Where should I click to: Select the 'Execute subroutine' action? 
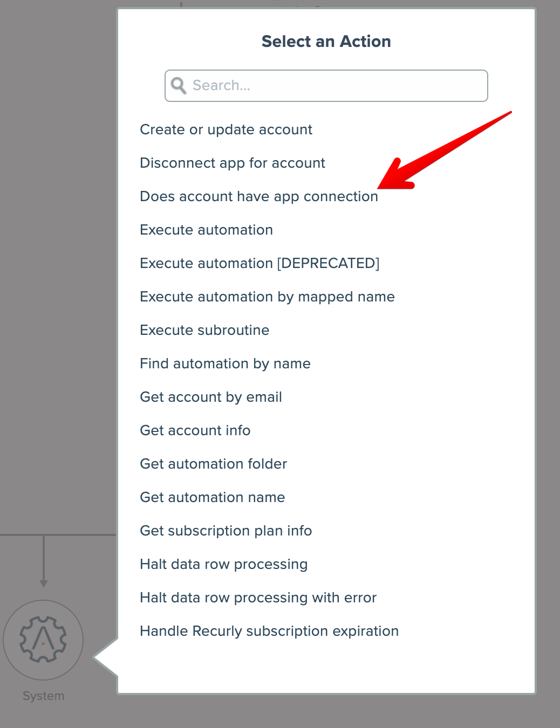(205, 331)
